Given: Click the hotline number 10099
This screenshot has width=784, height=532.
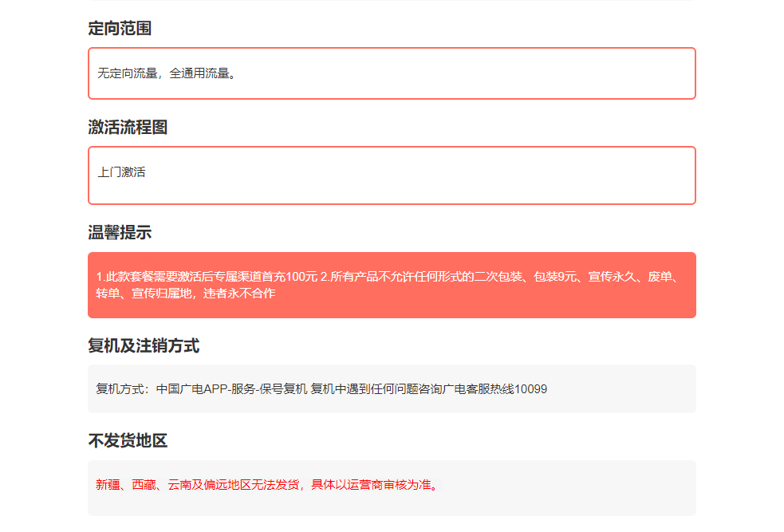Looking at the screenshot, I should tap(530, 389).
